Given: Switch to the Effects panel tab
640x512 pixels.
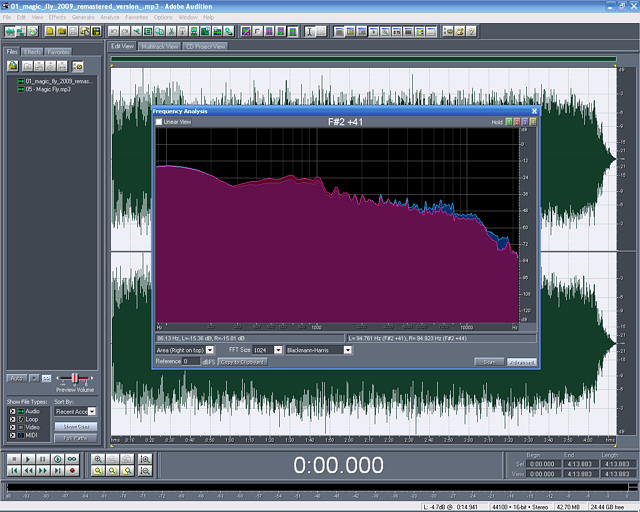Looking at the screenshot, I should click(32, 52).
